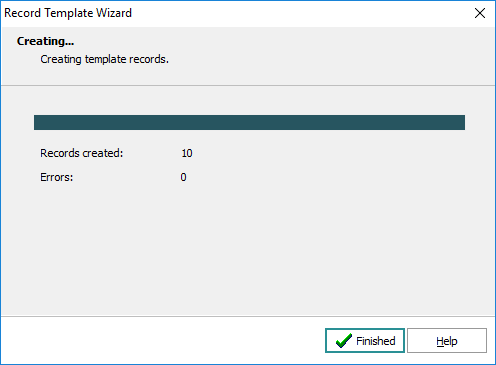Click the records created value 10

pyautogui.click(x=187, y=153)
